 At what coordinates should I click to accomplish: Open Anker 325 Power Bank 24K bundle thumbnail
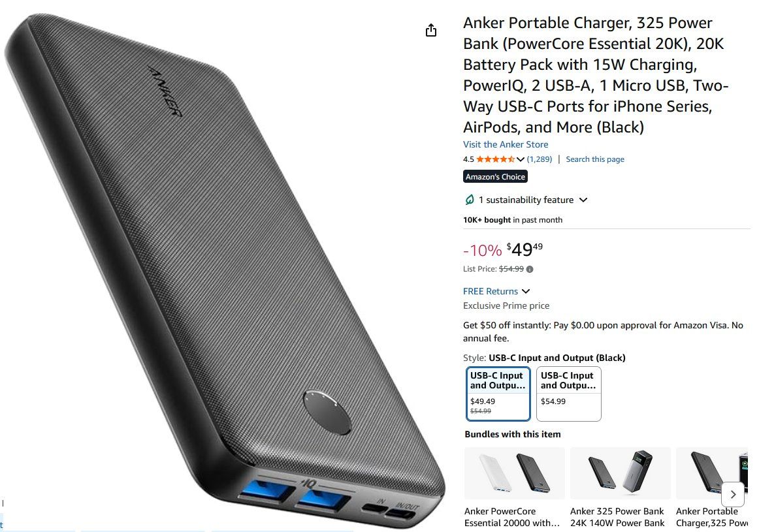pyautogui.click(x=621, y=473)
